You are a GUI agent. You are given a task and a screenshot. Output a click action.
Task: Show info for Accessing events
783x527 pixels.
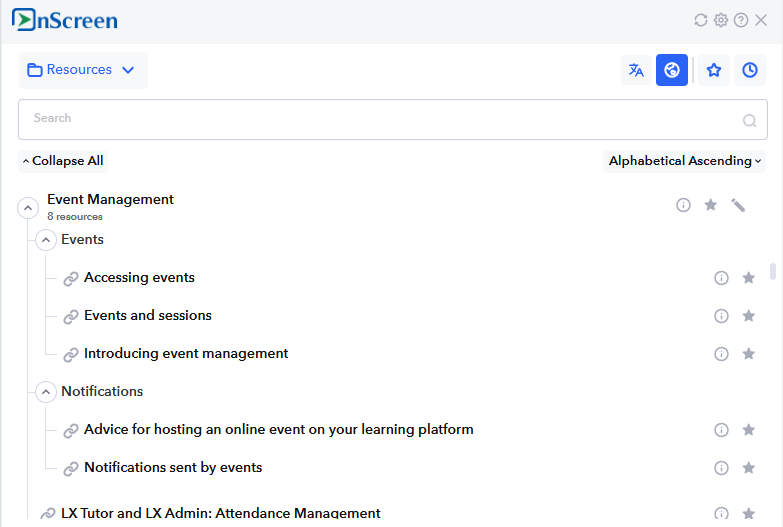[x=721, y=278]
